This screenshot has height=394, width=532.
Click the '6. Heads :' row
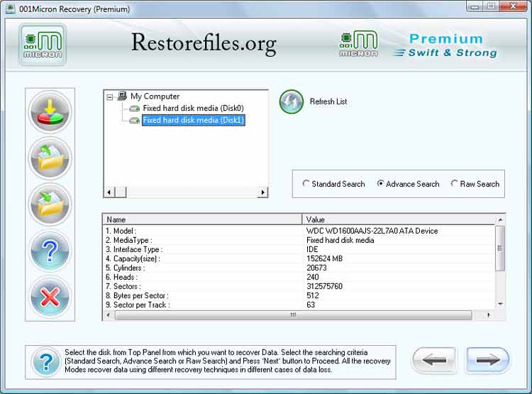pyautogui.click(x=299, y=277)
